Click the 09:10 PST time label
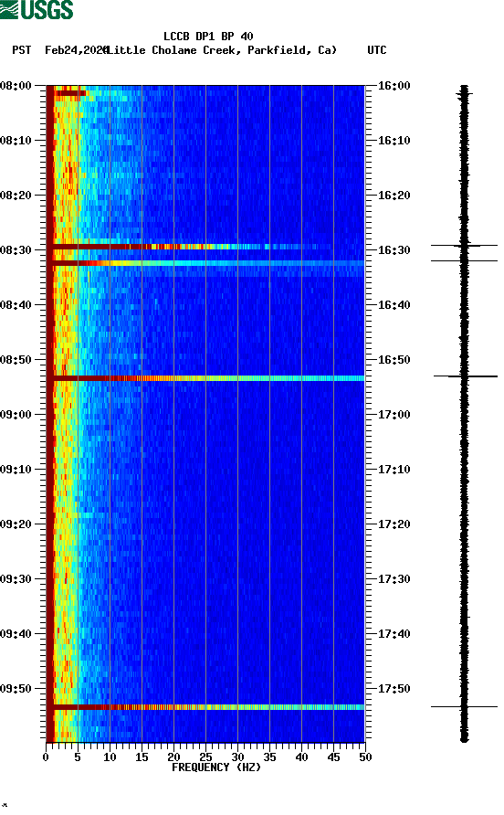 pyautogui.click(x=16, y=470)
